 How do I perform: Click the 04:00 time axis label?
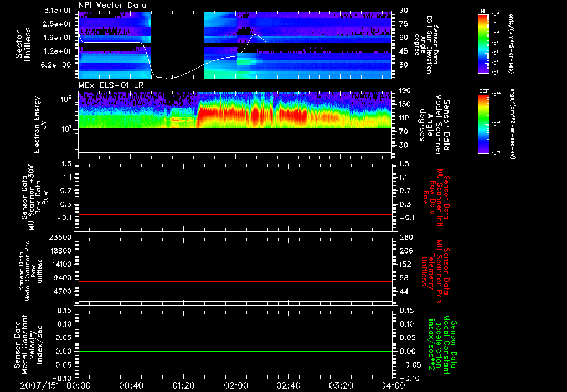click(393, 385)
